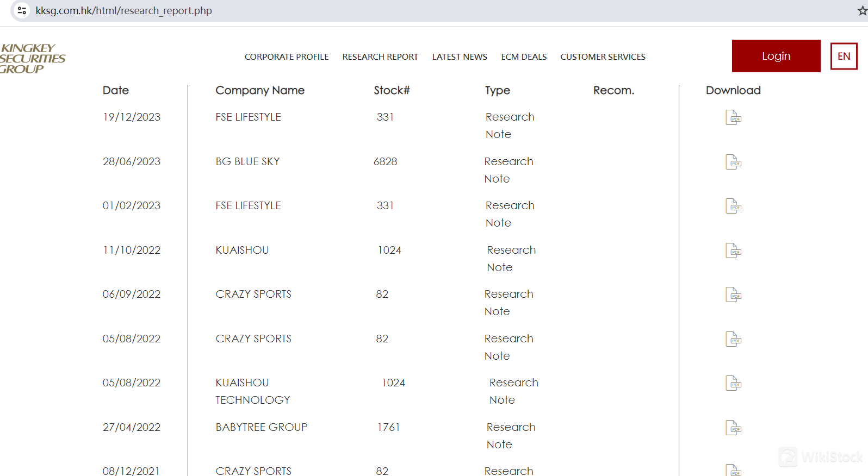868x476 pixels.
Task: Click Research Note type for BG BLUE SKY
Action: point(509,170)
